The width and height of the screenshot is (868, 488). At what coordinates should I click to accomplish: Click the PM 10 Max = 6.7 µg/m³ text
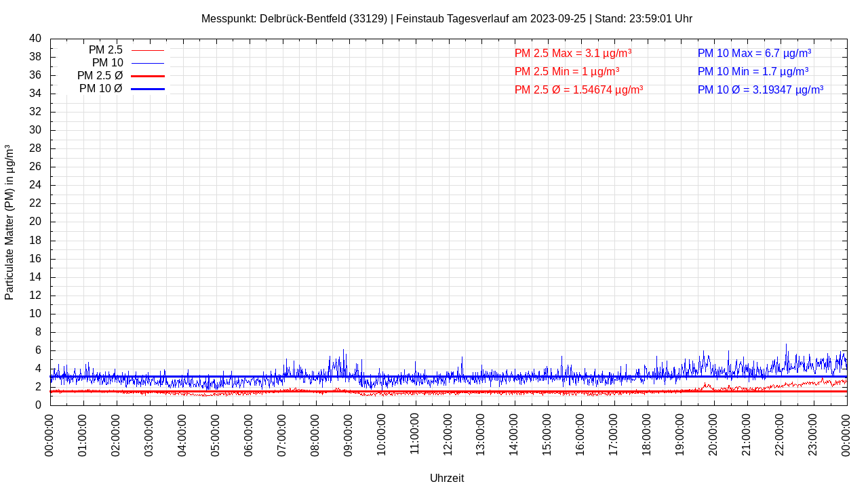[x=754, y=53]
